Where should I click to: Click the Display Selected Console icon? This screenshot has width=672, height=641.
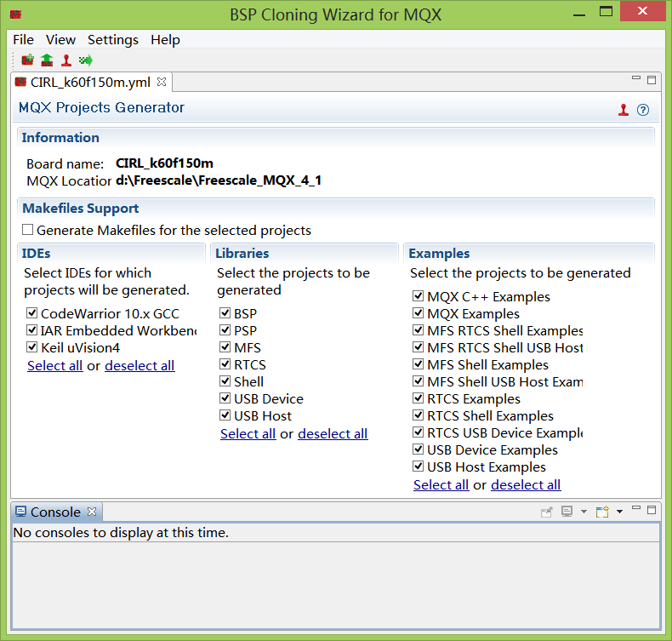click(x=567, y=512)
